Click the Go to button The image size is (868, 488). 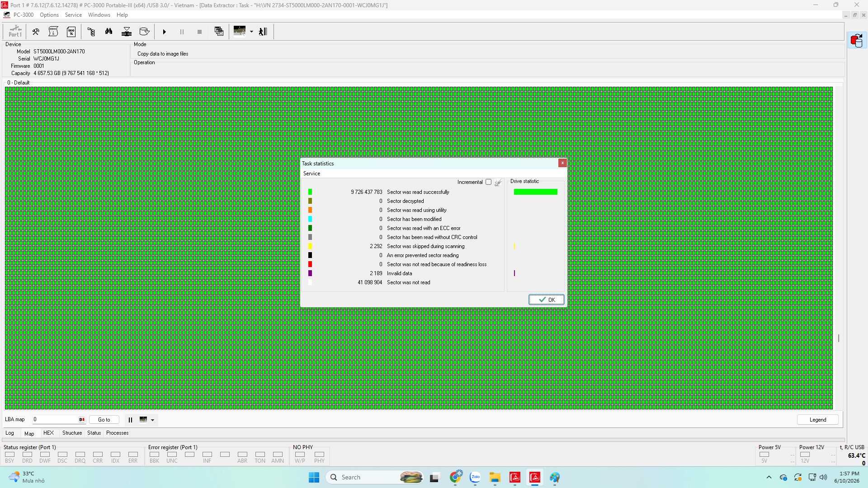click(104, 420)
